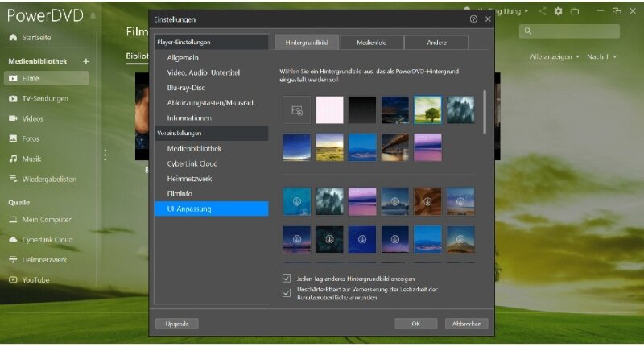Click the Upgrade button

click(177, 324)
